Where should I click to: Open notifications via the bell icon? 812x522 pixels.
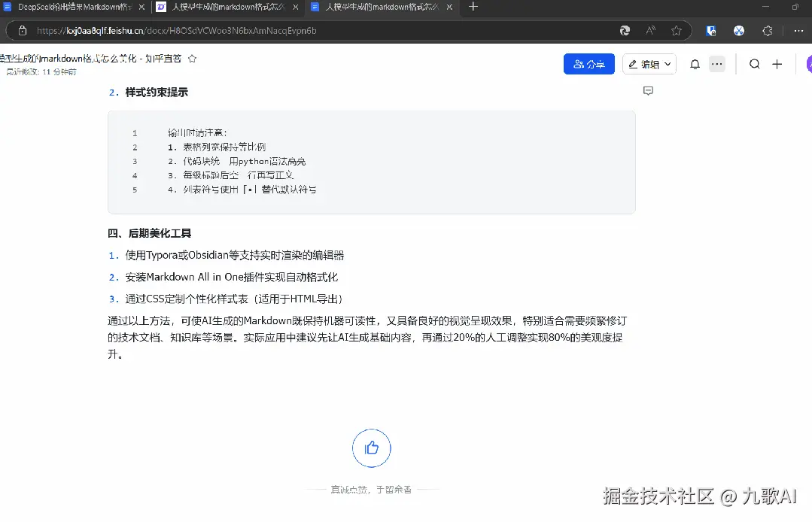(x=694, y=64)
